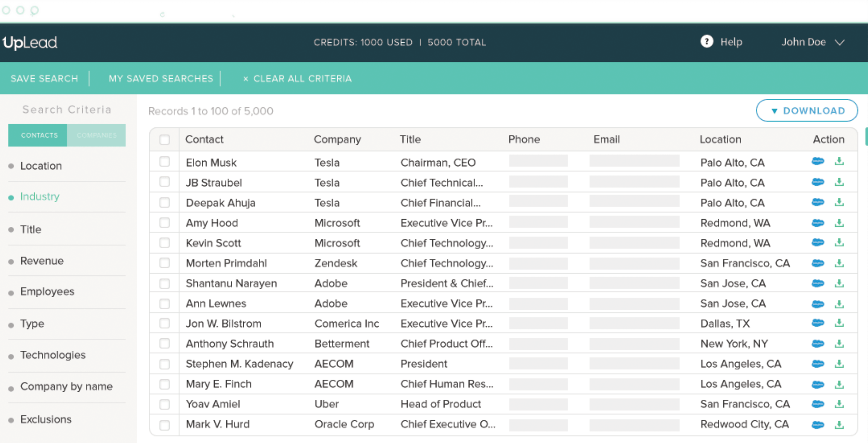This screenshot has width=868, height=443.
Task: Select the Yoav Amiel row checkbox
Action: pos(165,404)
